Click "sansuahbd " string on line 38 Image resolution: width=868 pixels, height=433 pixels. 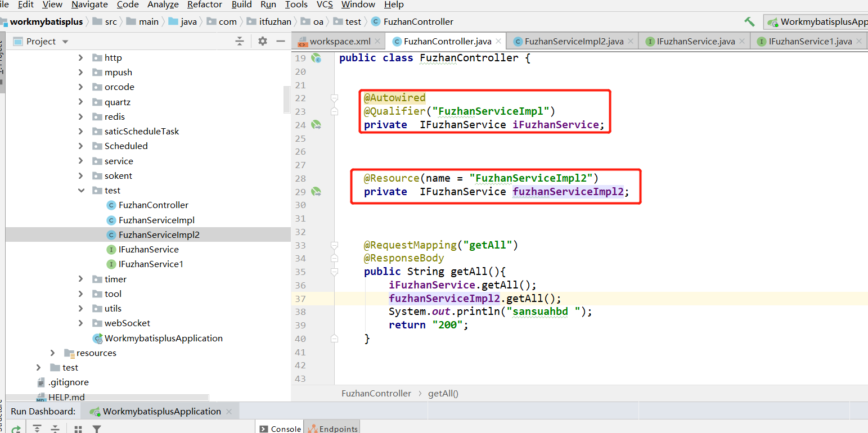click(547, 311)
